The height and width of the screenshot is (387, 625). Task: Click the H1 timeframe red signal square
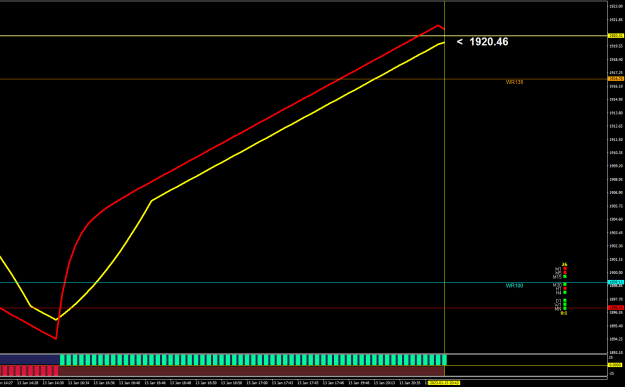click(x=565, y=289)
